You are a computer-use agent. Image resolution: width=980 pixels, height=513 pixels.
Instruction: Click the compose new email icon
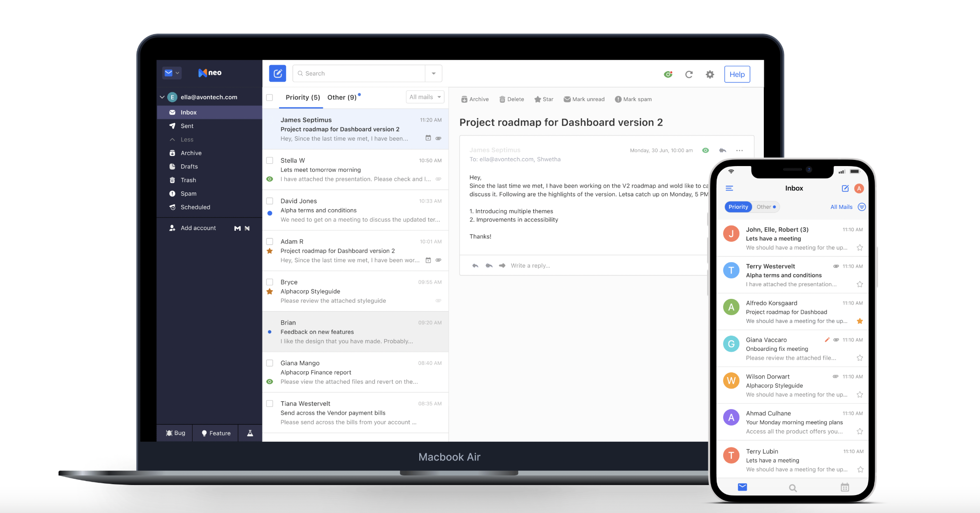tap(277, 73)
